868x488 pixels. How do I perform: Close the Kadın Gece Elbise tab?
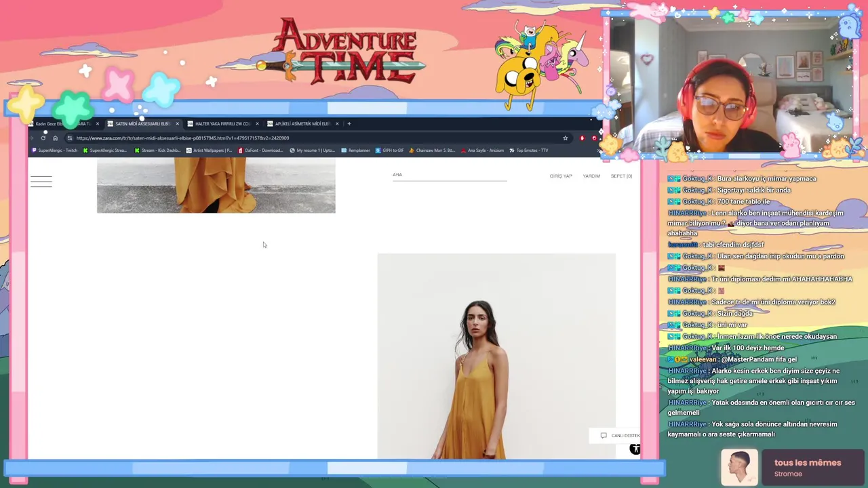point(97,124)
